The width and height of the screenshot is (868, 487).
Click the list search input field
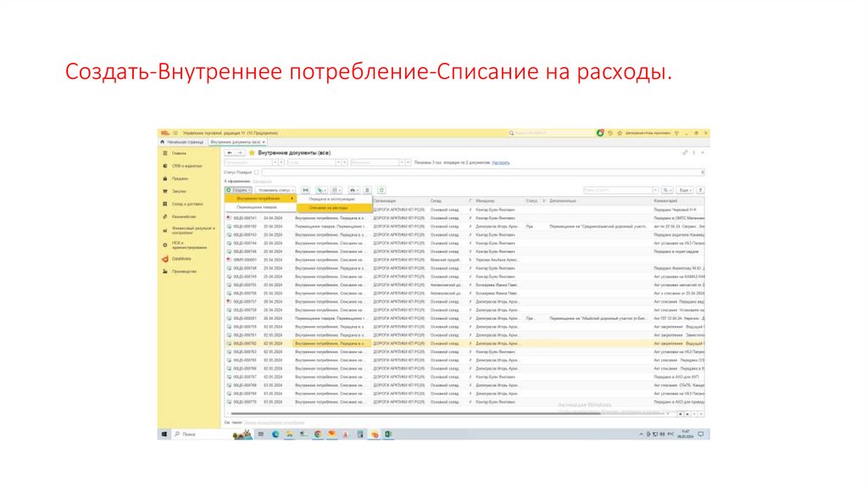pos(617,190)
